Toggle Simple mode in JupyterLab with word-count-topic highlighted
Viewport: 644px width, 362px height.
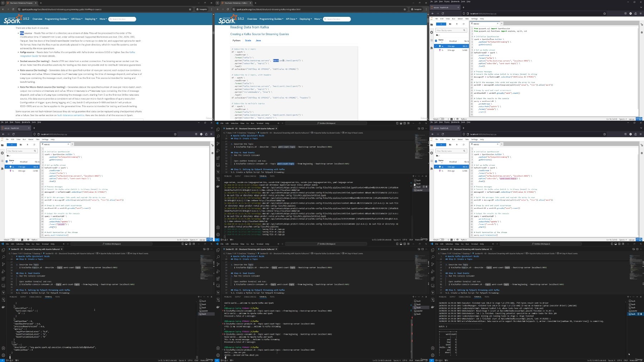click(442, 240)
